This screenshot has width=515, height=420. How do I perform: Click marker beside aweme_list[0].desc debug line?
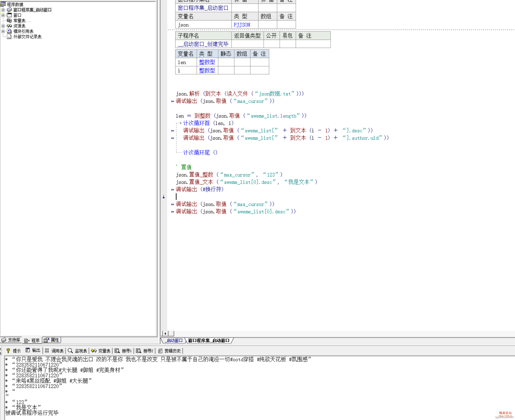pos(172,212)
